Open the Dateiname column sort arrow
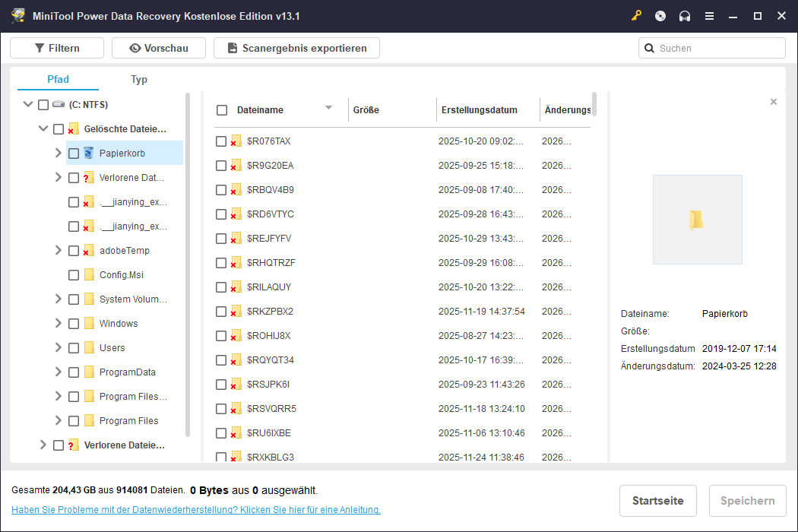Viewport: 798px width, 532px height. (329, 108)
